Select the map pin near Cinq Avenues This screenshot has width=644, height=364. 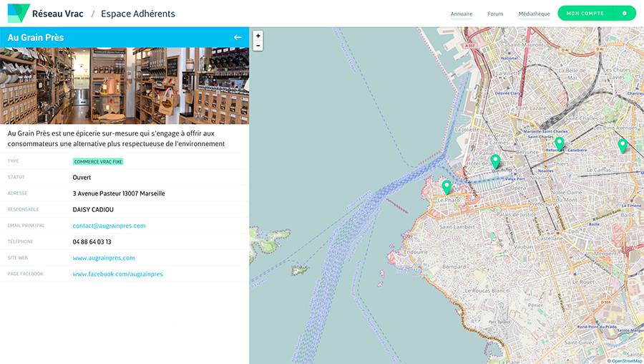623,145
